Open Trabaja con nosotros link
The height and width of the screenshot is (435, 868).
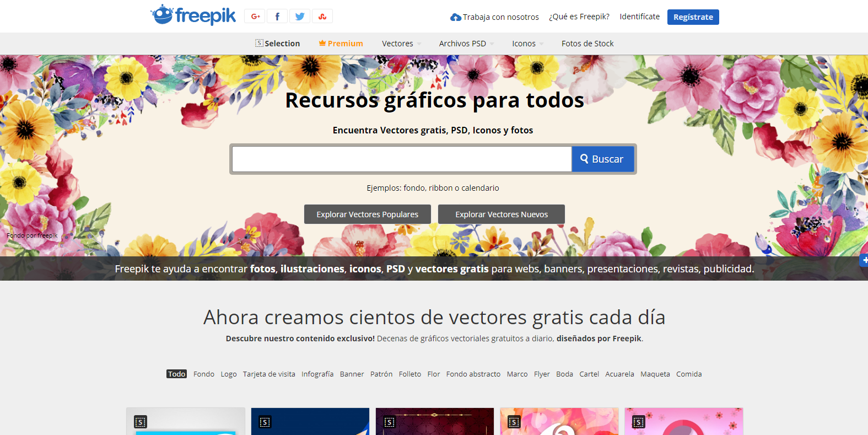tap(495, 17)
